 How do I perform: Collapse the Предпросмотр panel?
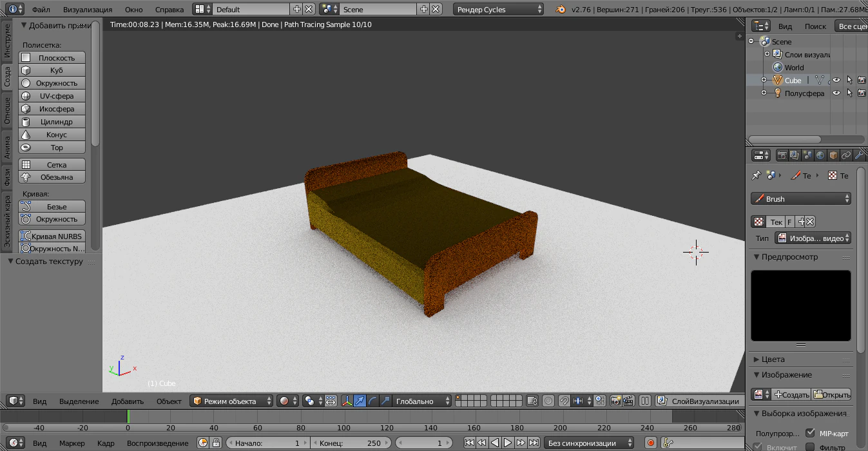pos(789,256)
